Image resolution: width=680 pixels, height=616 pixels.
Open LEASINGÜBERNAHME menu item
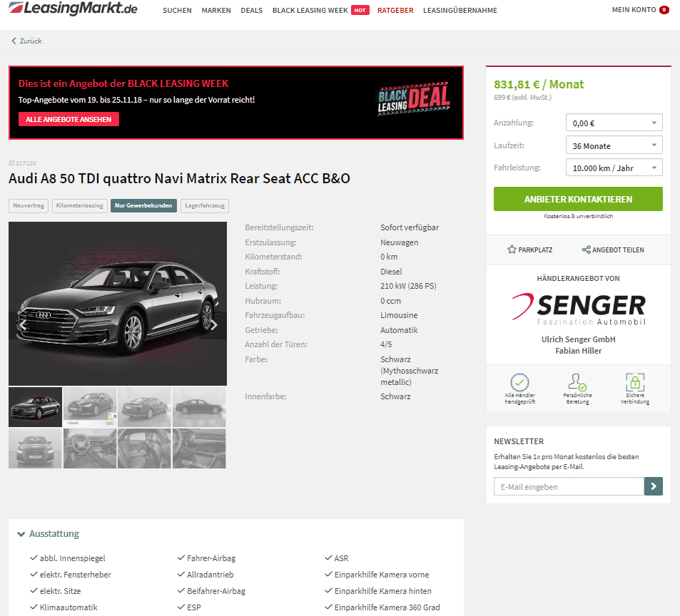460,11
